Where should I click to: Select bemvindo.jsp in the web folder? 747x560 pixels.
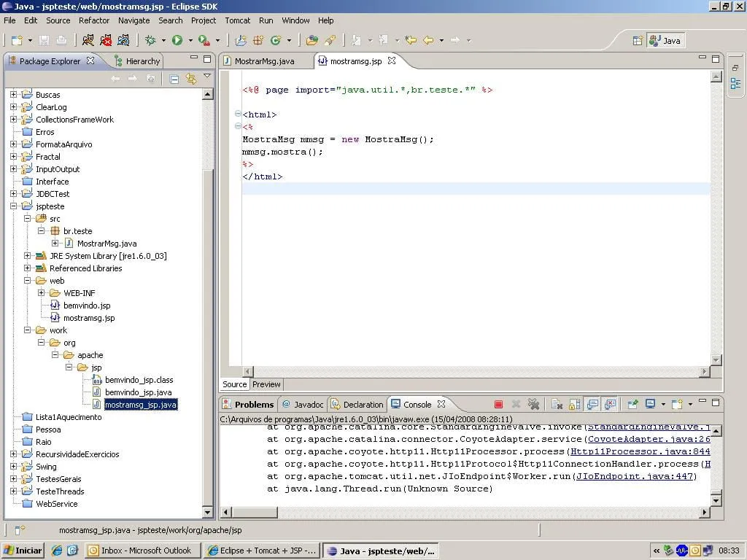[x=87, y=306]
